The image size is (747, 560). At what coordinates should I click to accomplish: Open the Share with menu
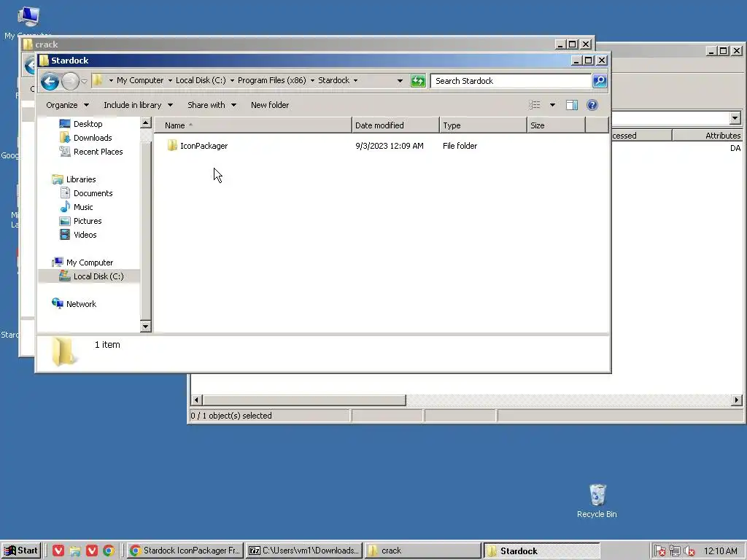tap(212, 105)
